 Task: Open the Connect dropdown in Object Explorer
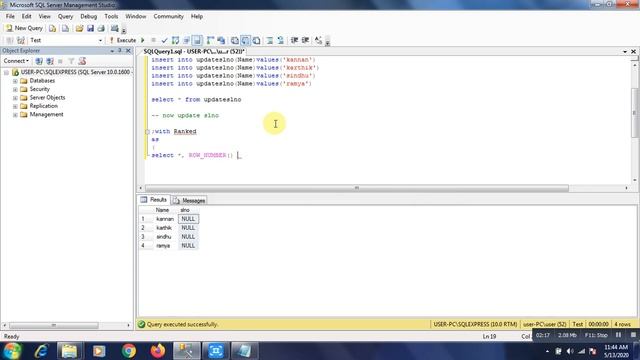pos(16,61)
